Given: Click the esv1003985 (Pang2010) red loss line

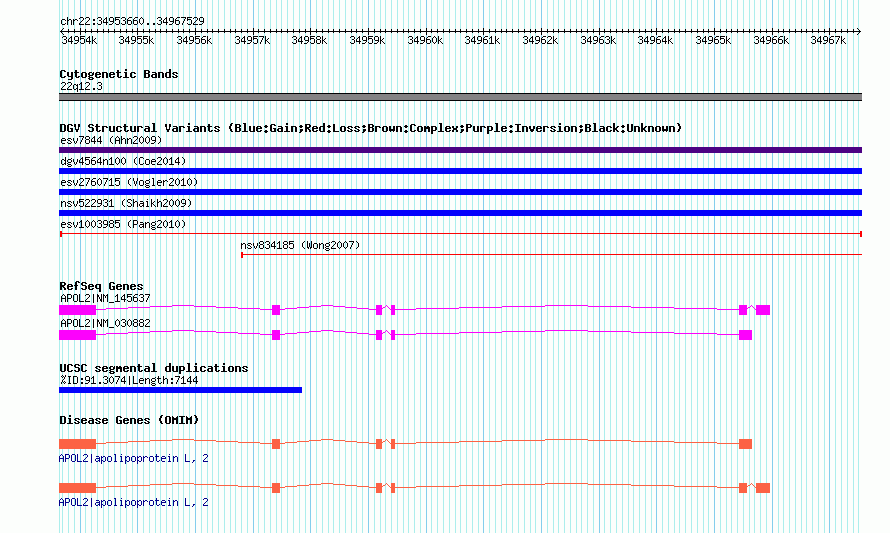Looking at the screenshot, I should (x=460, y=234).
